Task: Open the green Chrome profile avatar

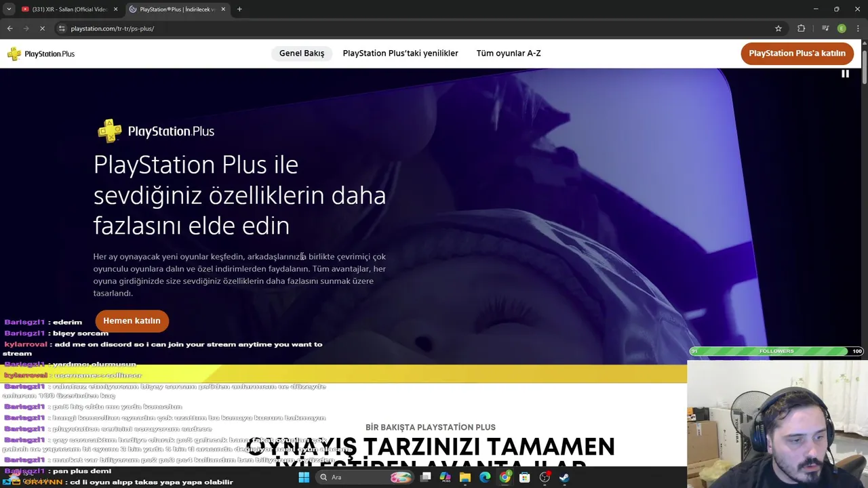Action: click(842, 28)
